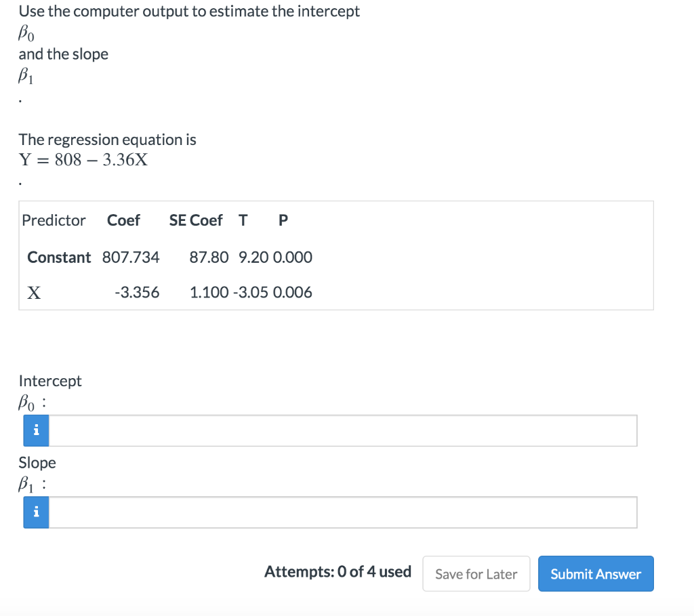Click the info icon beside the Slope field

click(35, 512)
